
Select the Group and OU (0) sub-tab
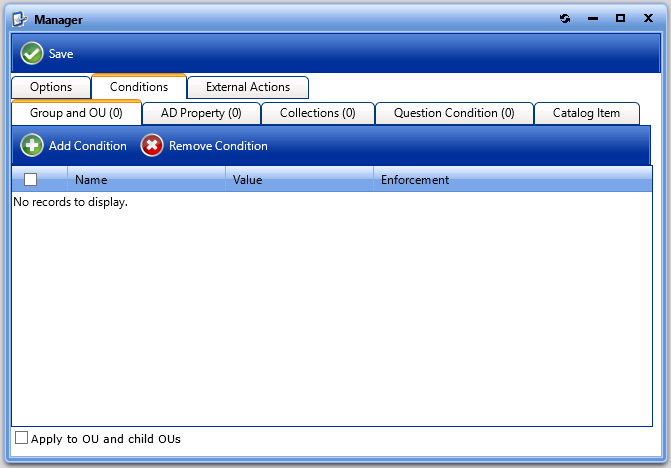76,113
